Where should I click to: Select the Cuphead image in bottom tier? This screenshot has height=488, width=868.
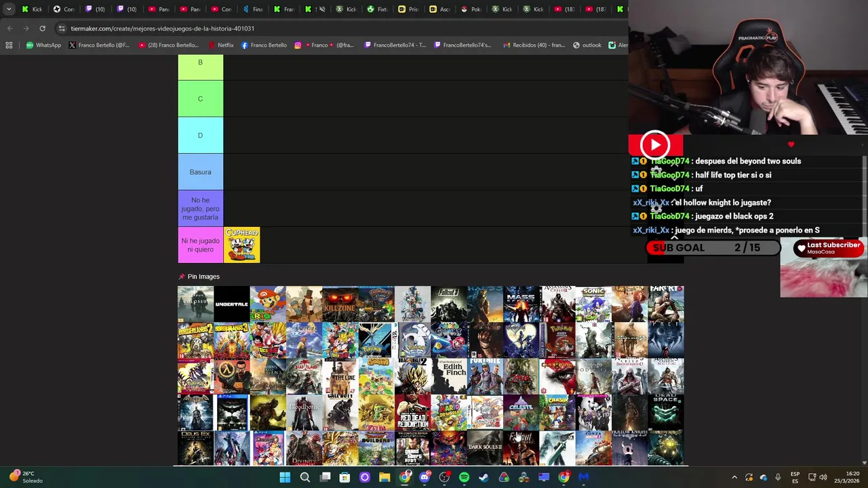coord(242,245)
